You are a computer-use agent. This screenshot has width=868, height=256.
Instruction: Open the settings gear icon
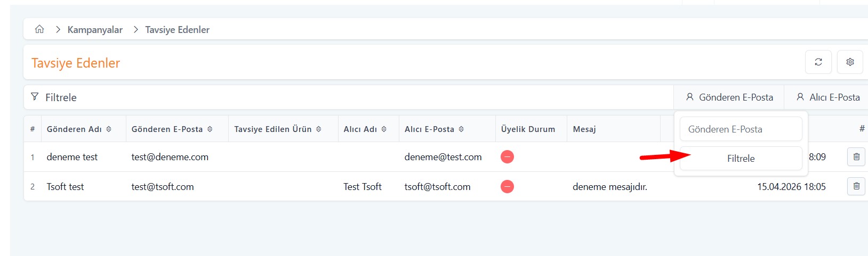[x=850, y=62]
